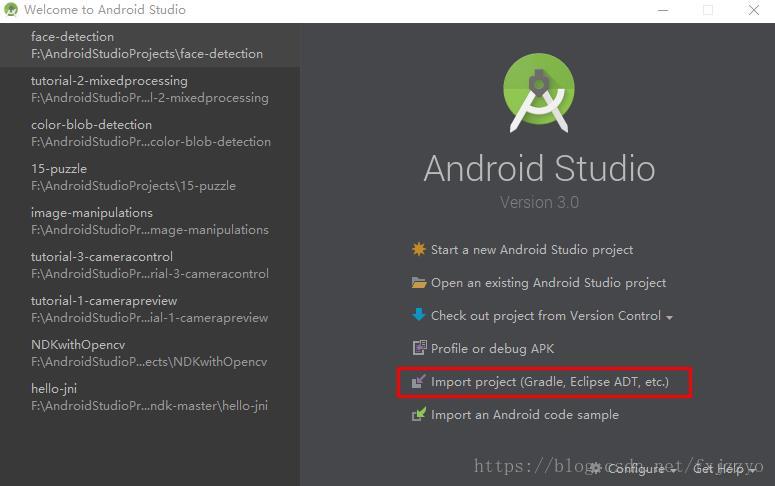Check out project from Version Control

tap(546, 315)
